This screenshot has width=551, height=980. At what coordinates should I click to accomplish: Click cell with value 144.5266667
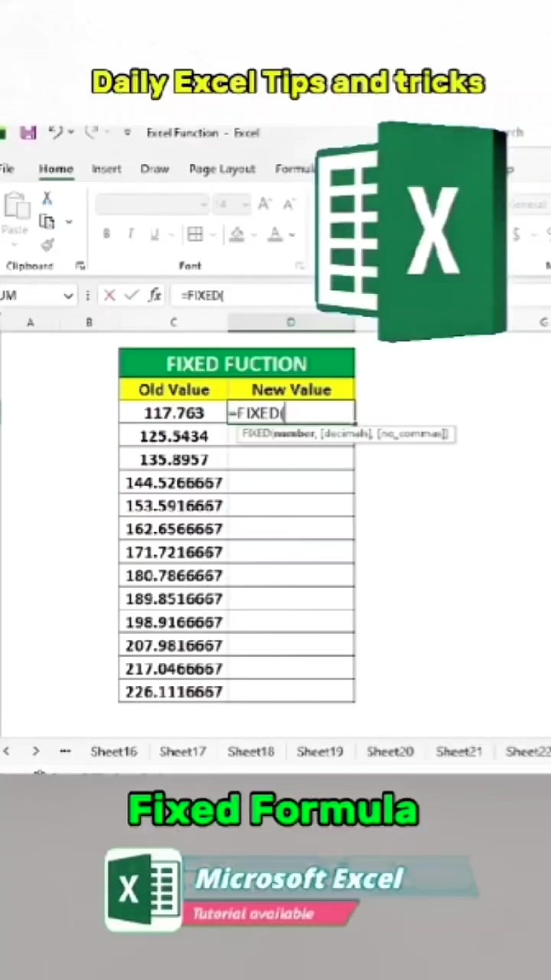(x=174, y=482)
